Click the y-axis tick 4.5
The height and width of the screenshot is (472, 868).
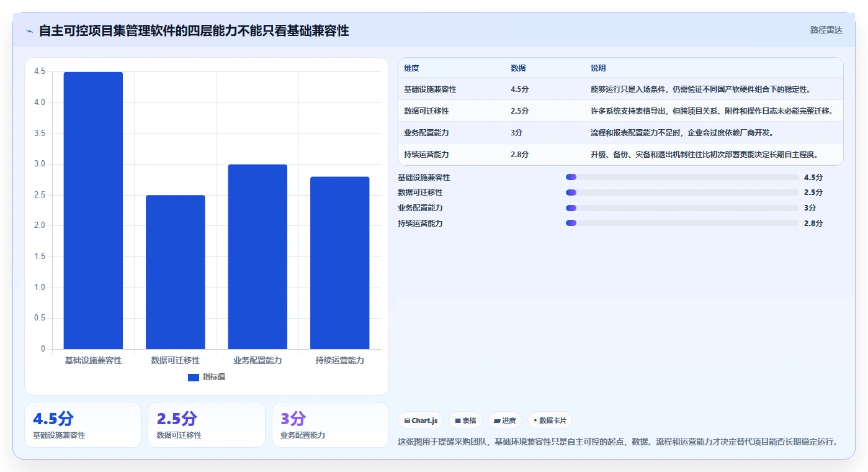pyautogui.click(x=40, y=71)
